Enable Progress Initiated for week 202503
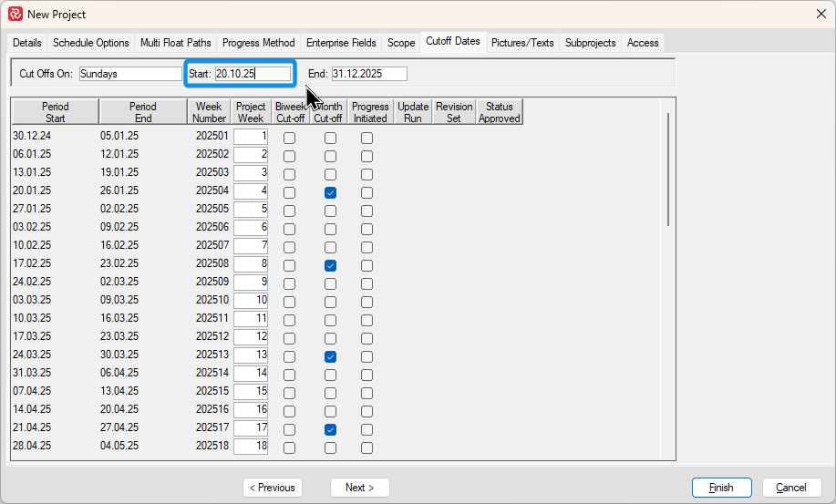 (366, 174)
